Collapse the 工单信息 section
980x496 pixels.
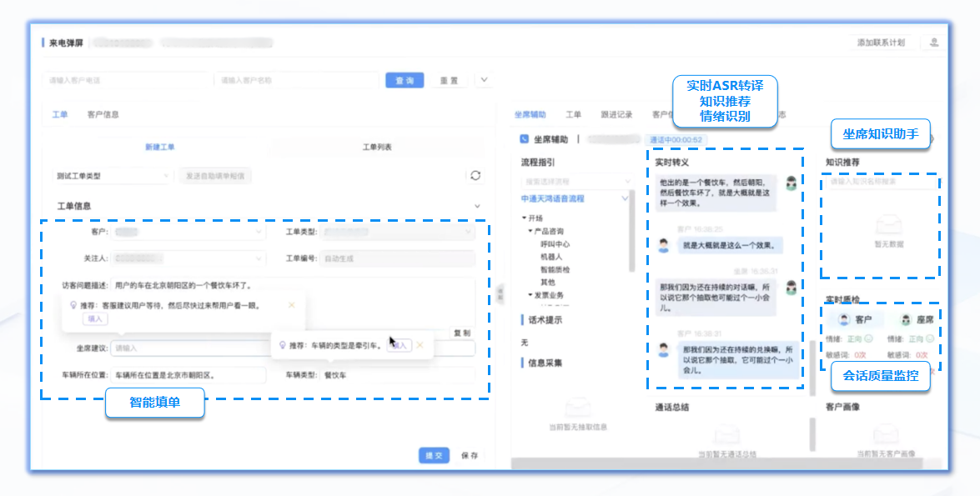coord(477,206)
